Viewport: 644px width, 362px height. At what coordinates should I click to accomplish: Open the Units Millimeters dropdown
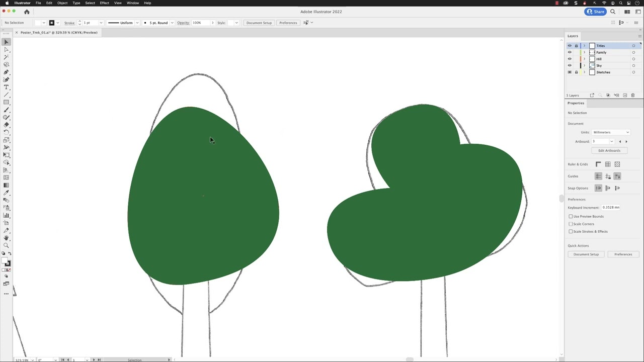(611, 132)
